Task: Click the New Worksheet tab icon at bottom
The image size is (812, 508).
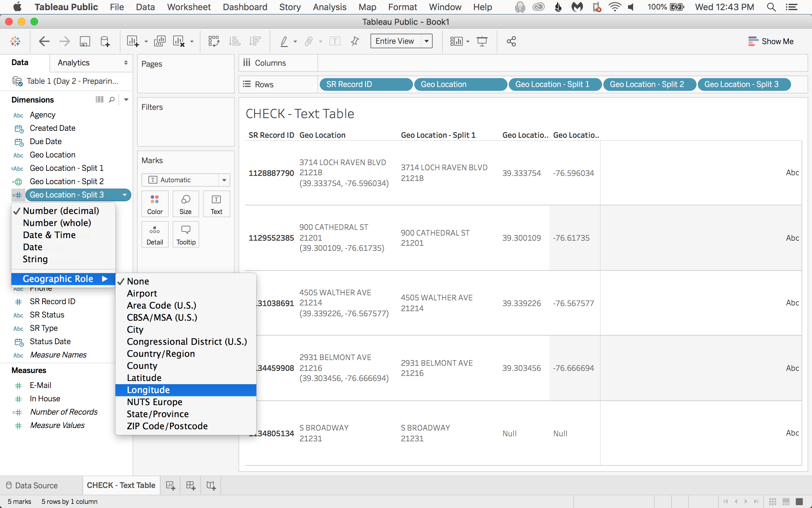Action: 170,485
